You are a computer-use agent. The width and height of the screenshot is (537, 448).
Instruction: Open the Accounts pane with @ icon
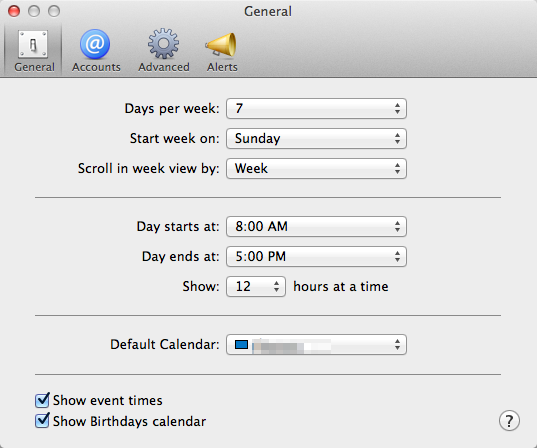(x=95, y=44)
